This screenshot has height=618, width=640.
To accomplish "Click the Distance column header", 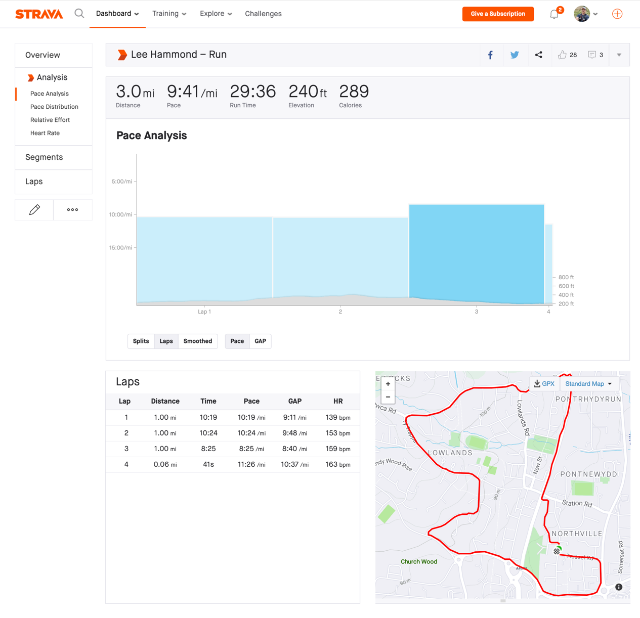I will (165, 401).
